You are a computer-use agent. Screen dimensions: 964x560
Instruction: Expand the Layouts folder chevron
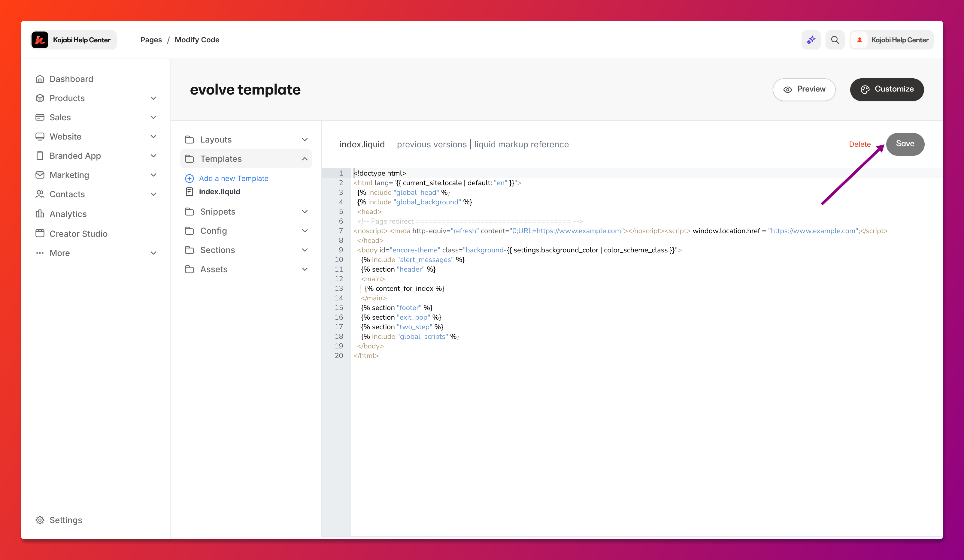(305, 140)
